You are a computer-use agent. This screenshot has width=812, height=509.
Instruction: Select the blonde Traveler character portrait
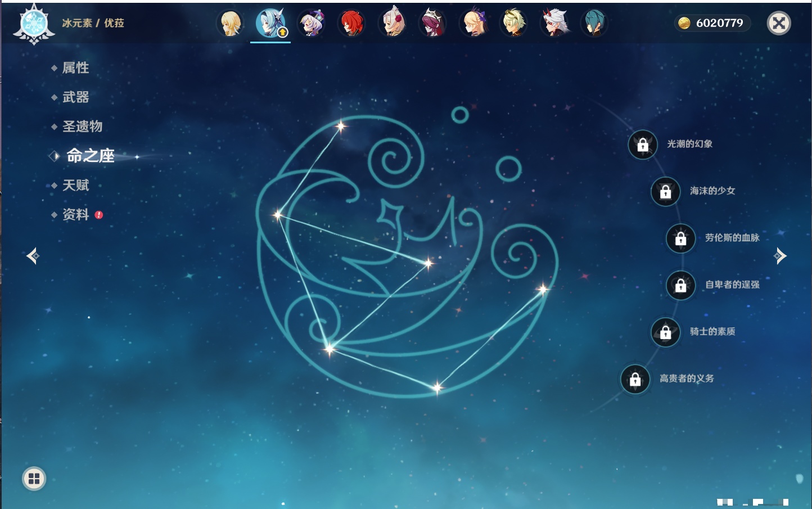tap(230, 24)
